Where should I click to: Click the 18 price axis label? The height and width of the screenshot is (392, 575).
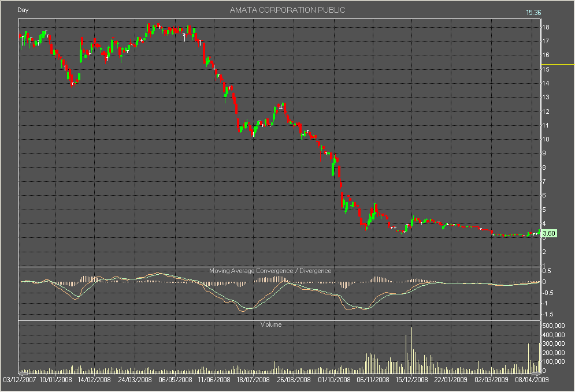(x=546, y=27)
